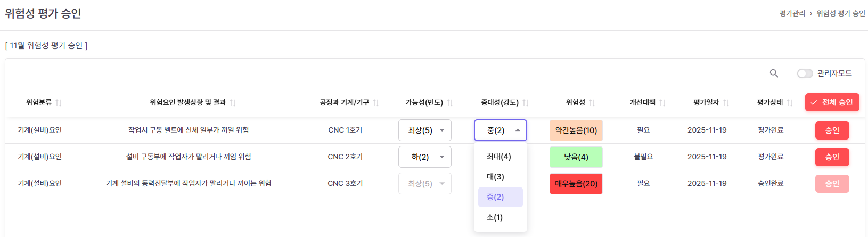The image size is (868, 237).
Task: Click the 평가관리 breadcrumb link
Action: [792, 13]
